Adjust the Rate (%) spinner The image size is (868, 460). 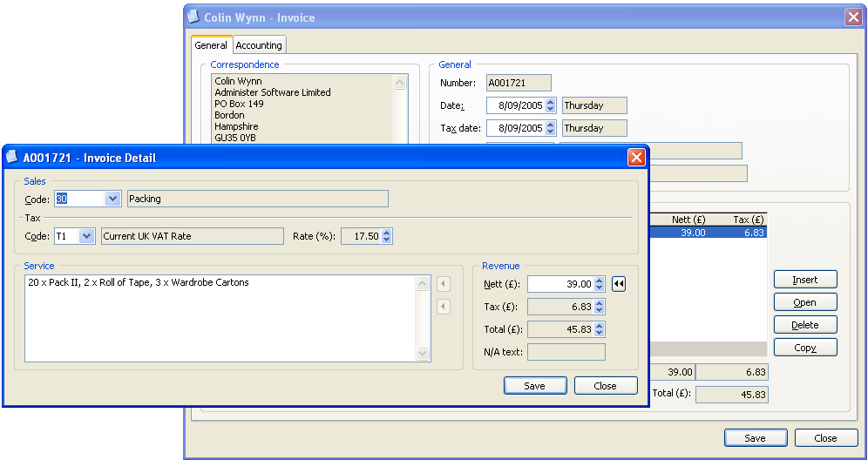387,236
